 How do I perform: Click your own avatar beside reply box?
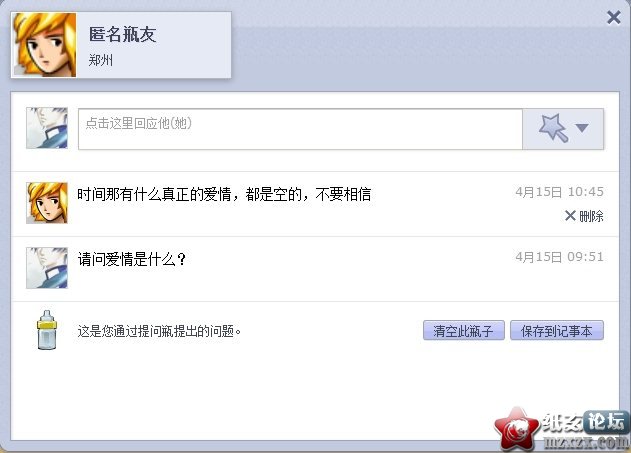47,128
